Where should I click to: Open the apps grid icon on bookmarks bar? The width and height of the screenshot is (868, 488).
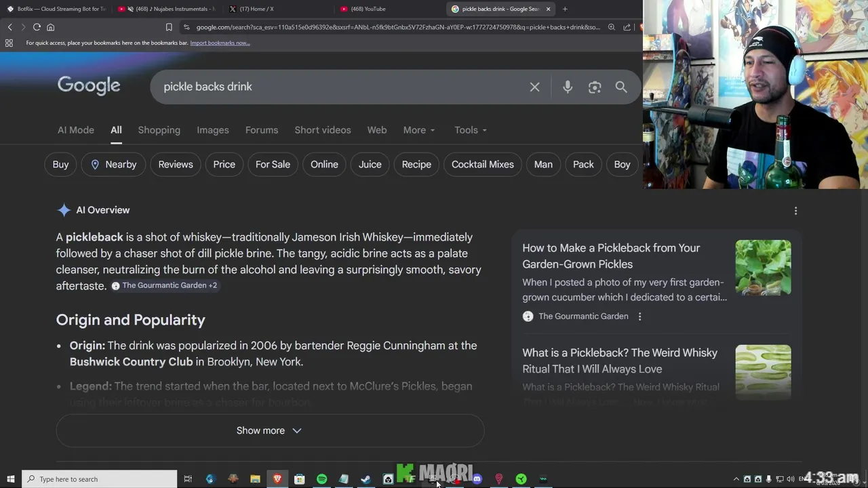click(9, 43)
